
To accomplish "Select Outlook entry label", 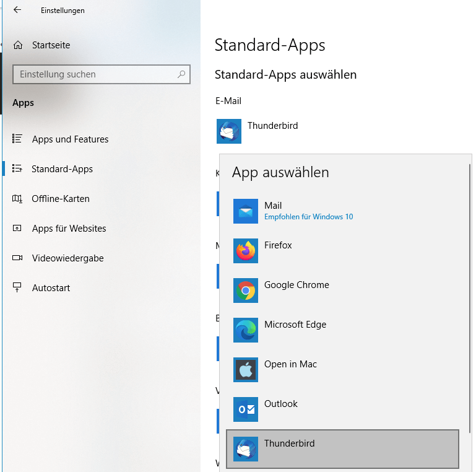I will pos(281,404).
